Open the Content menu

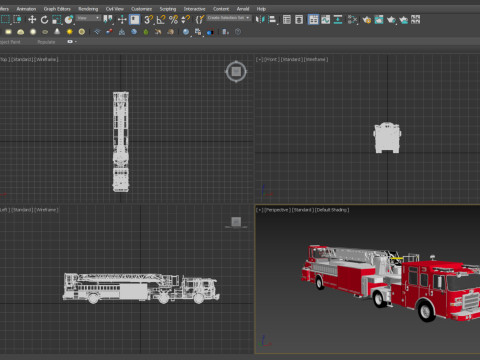pos(221,9)
